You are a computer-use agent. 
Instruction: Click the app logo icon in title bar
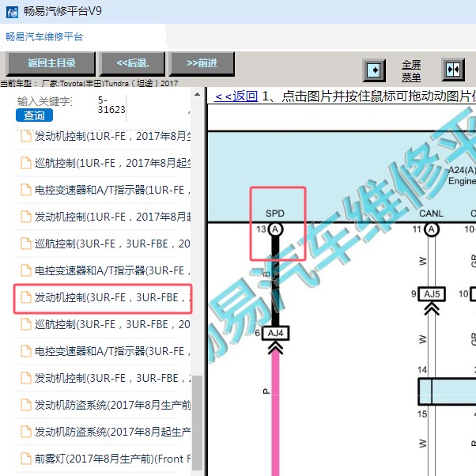pos(12,13)
